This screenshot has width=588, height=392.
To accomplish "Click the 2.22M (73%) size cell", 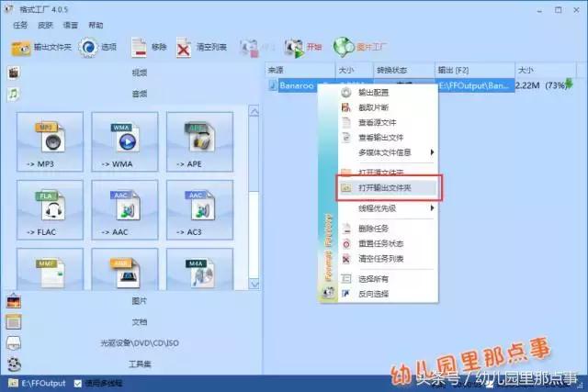I will point(540,85).
